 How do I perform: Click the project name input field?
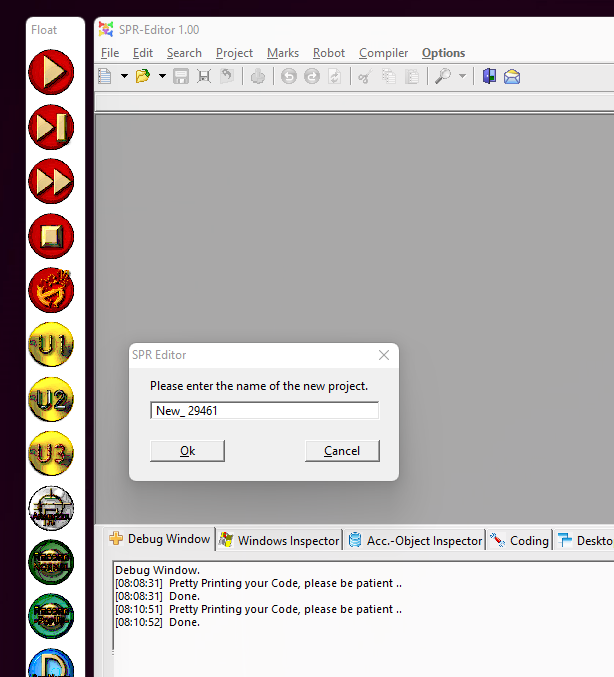coord(264,411)
